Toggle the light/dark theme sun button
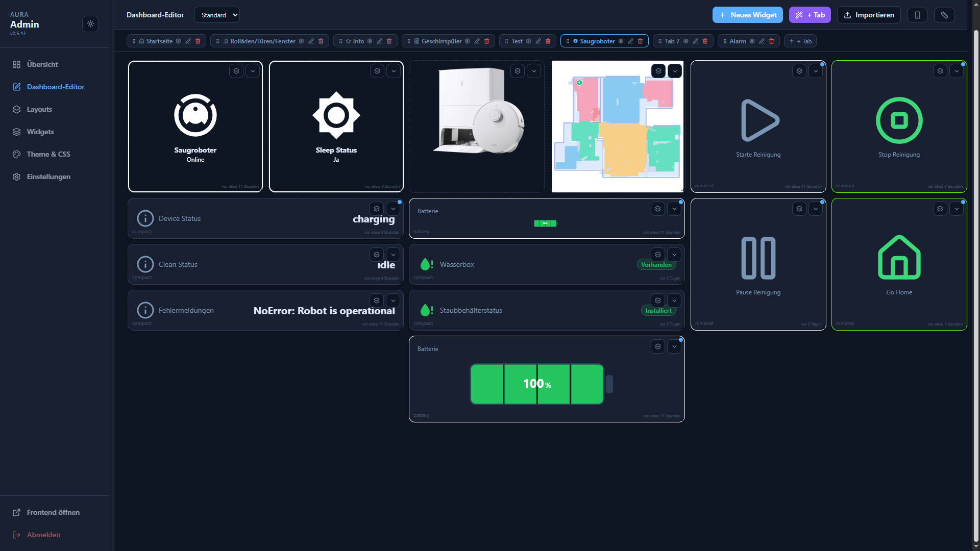This screenshot has width=980, height=551. point(90,24)
